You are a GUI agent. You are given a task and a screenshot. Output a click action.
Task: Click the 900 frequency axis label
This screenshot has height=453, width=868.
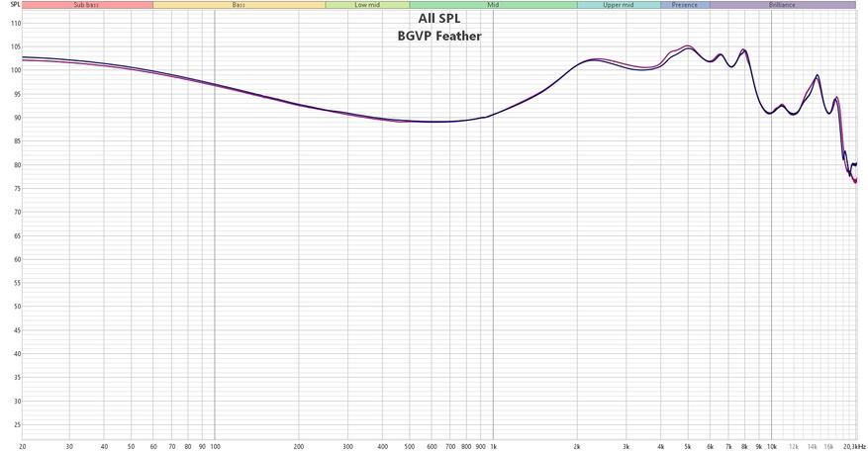click(480, 446)
